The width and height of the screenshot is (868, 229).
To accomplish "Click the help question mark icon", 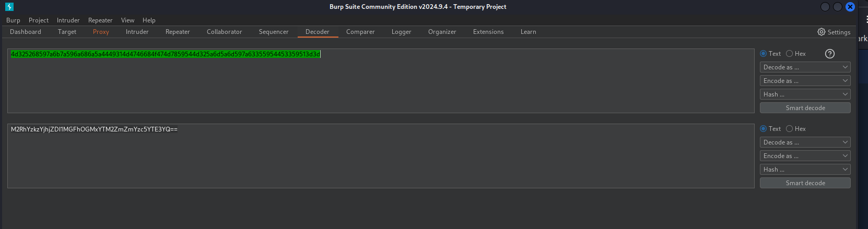I will pyautogui.click(x=829, y=54).
